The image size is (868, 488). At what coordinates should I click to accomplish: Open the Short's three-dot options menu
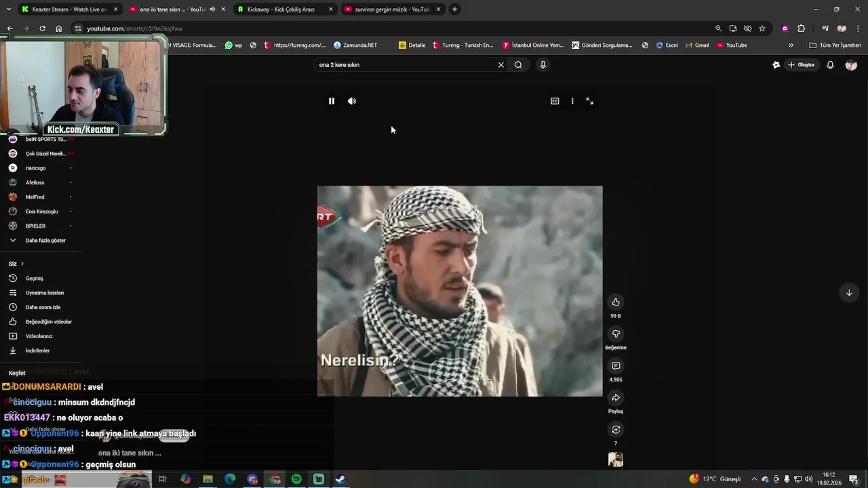[x=572, y=101]
